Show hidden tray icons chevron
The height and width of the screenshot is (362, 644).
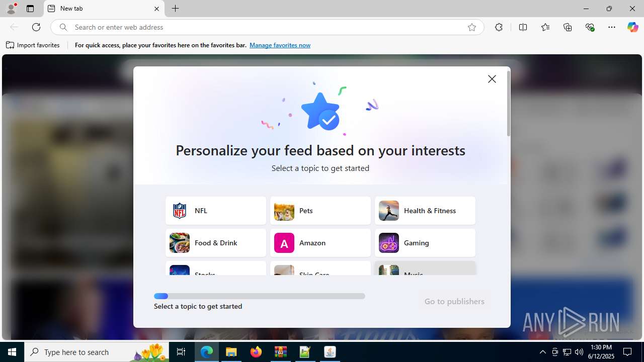(x=542, y=352)
